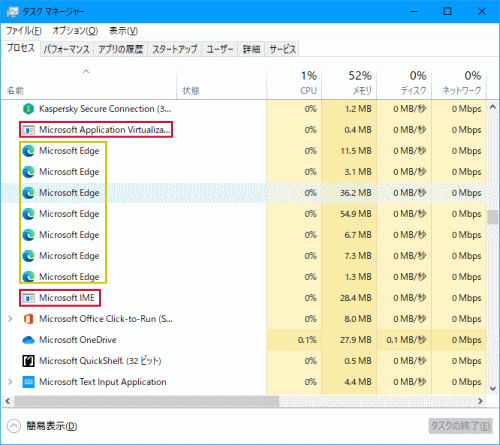Click the 簡易表示(D) label
Viewport: 500px width, 445px height.
(52, 426)
